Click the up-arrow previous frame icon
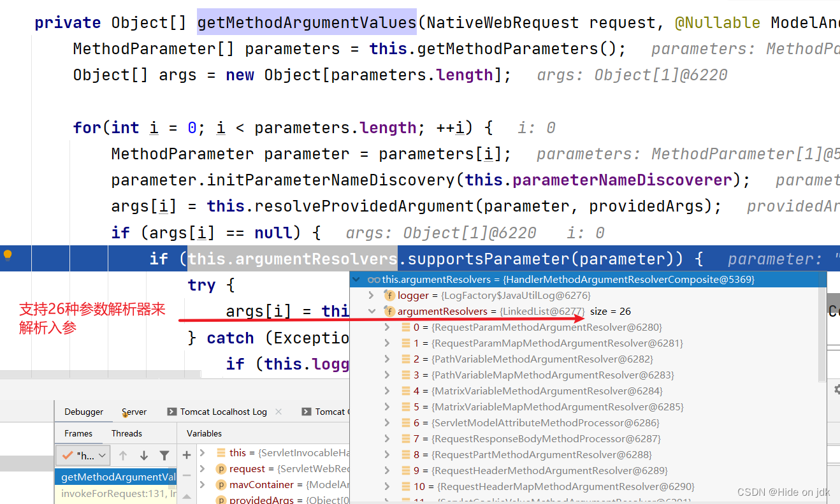The width and height of the screenshot is (840, 504). (123, 456)
